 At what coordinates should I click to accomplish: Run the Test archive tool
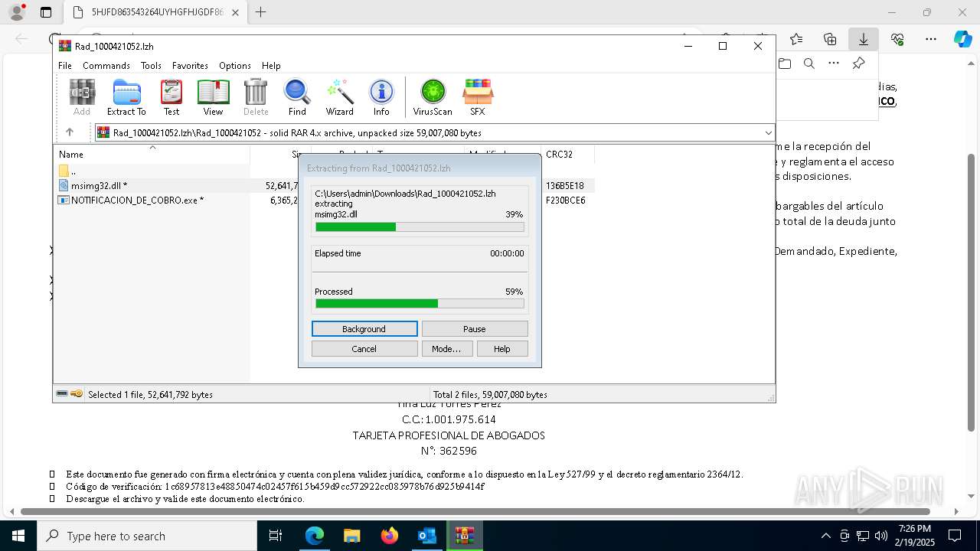click(x=171, y=97)
